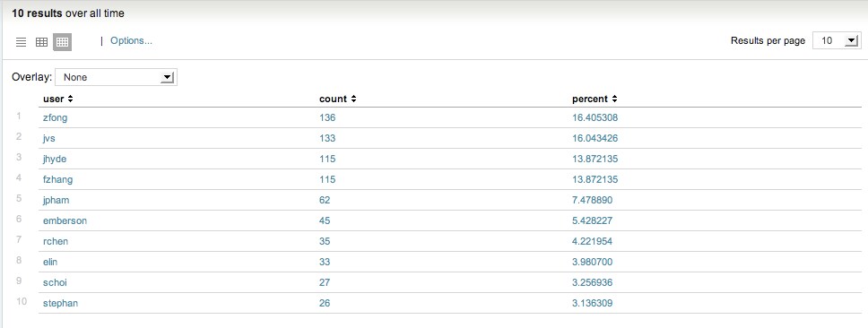This screenshot has width=868, height=328.
Task: Click percent value 16.043426
Action: [595, 138]
